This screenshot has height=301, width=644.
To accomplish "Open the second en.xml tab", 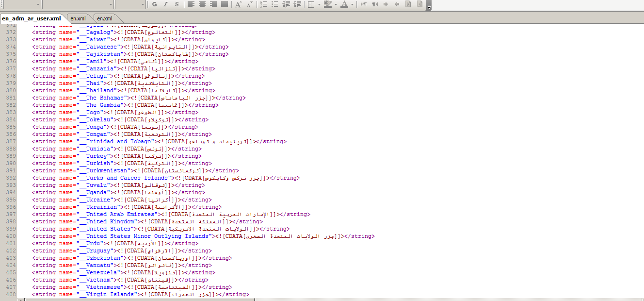I will 104,18.
